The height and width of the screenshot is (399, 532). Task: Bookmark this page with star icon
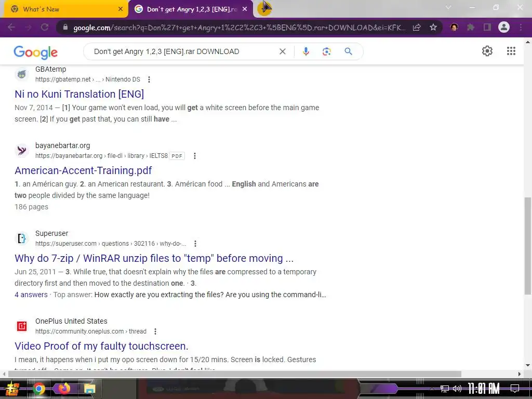click(433, 28)
